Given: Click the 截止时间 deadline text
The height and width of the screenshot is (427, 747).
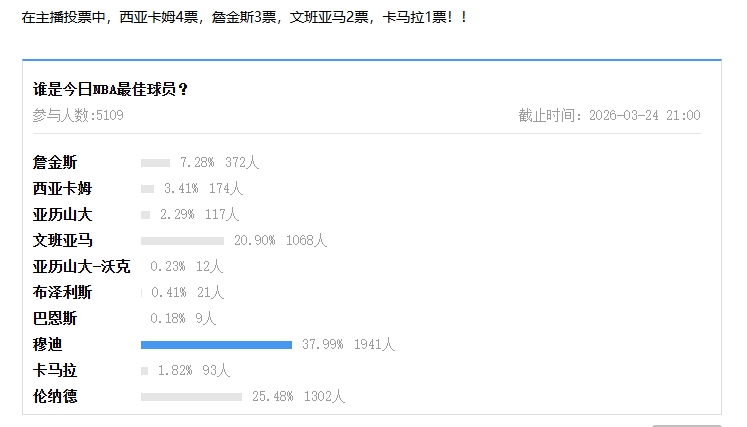Looking at the screenshot, I should click(609, 115).
